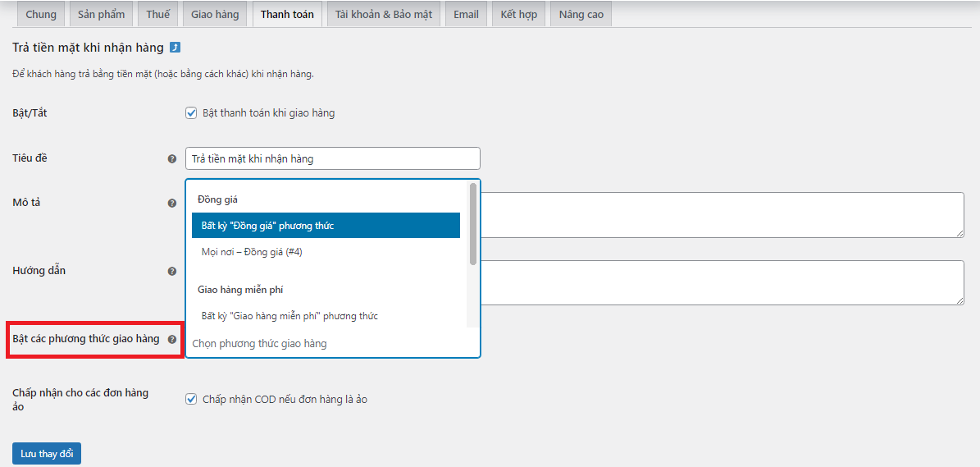Click help icon next to Mô tả

click(172, 203)
